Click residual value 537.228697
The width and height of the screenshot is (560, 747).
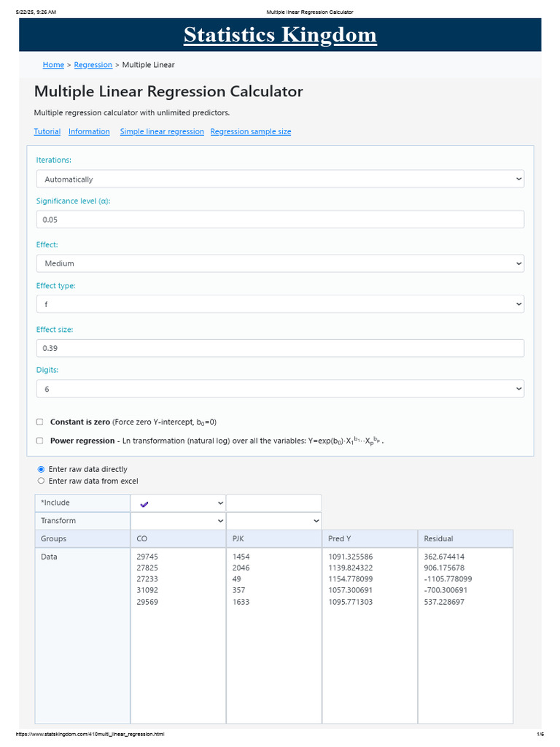tap(444, 602)
